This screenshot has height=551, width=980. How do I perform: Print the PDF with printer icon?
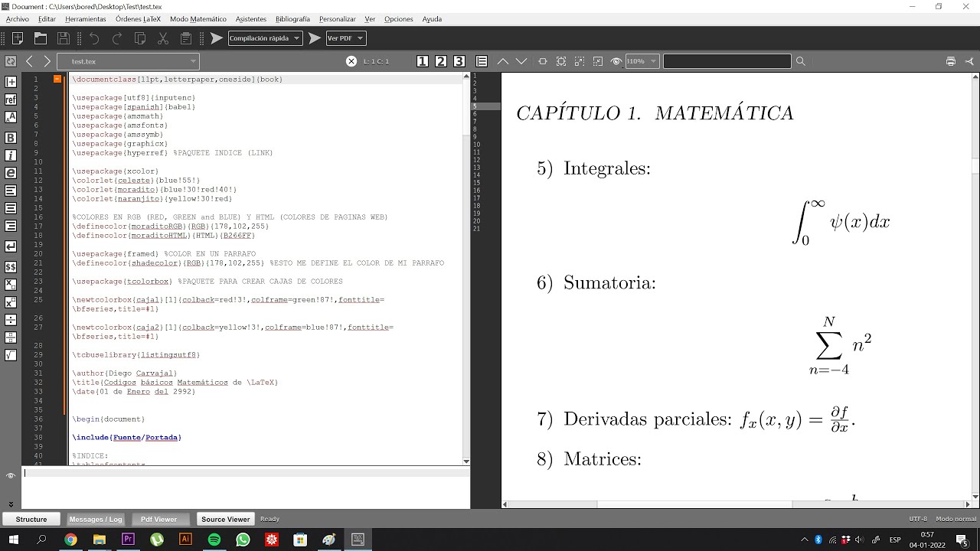(x=951, y=61)
